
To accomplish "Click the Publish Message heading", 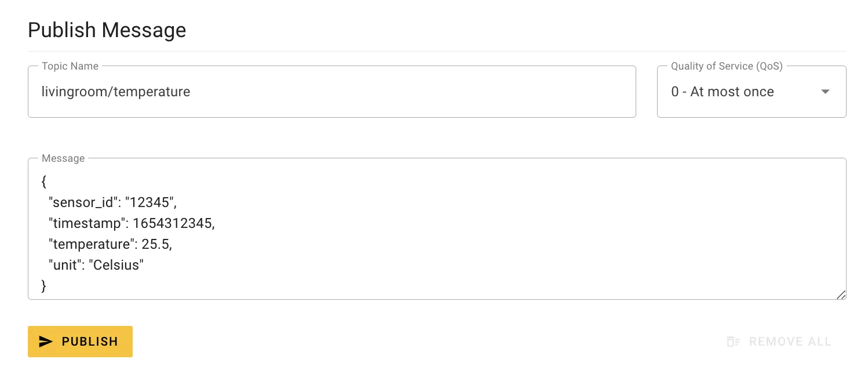I will point(107,30).
